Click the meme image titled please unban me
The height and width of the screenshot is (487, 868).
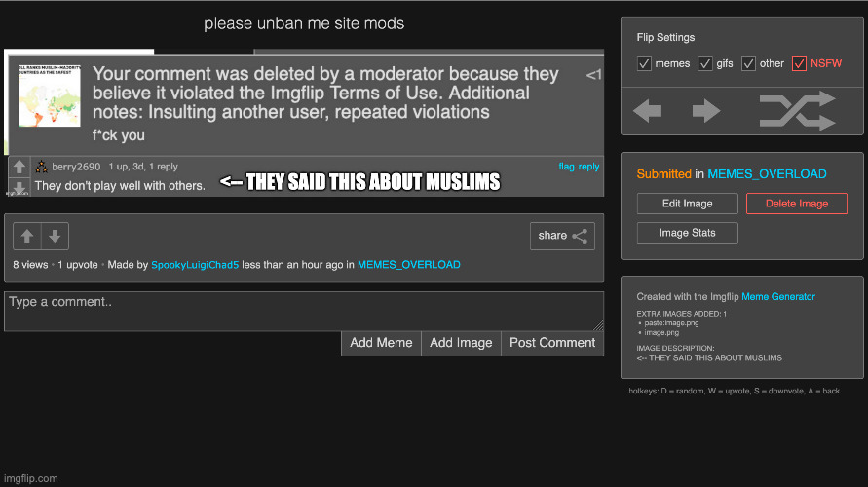click(304, 123)
